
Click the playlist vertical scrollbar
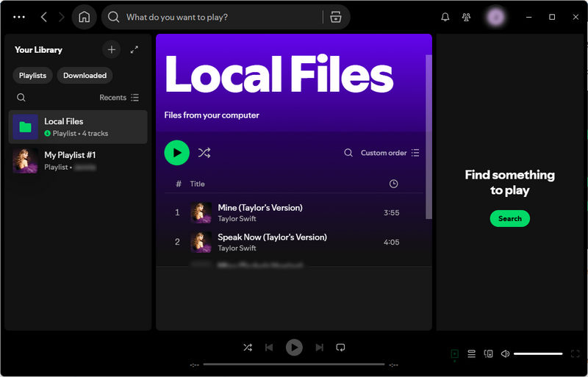[429, 137]
